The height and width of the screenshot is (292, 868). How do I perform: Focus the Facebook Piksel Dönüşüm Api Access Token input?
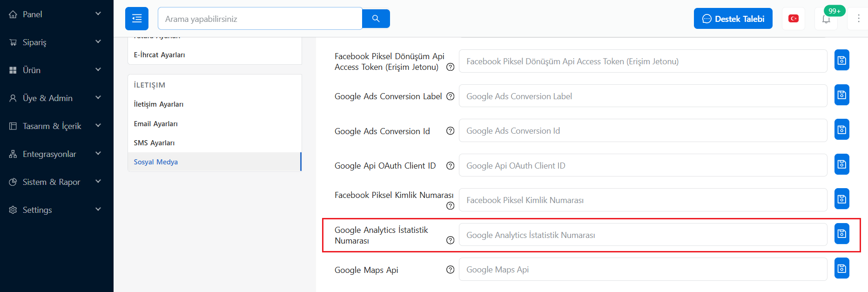[x=643, y=61]
